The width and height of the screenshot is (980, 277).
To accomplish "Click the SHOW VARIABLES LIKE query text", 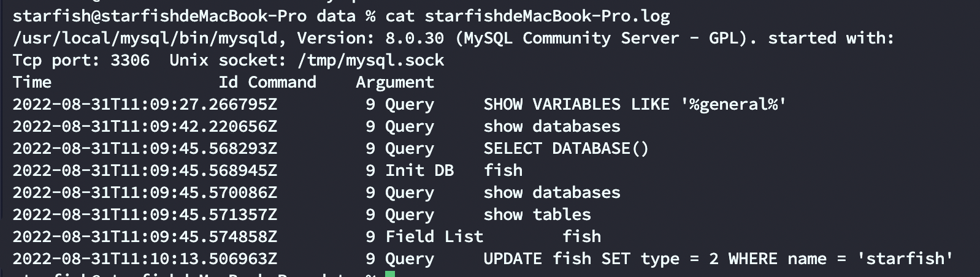I will 635,104.
